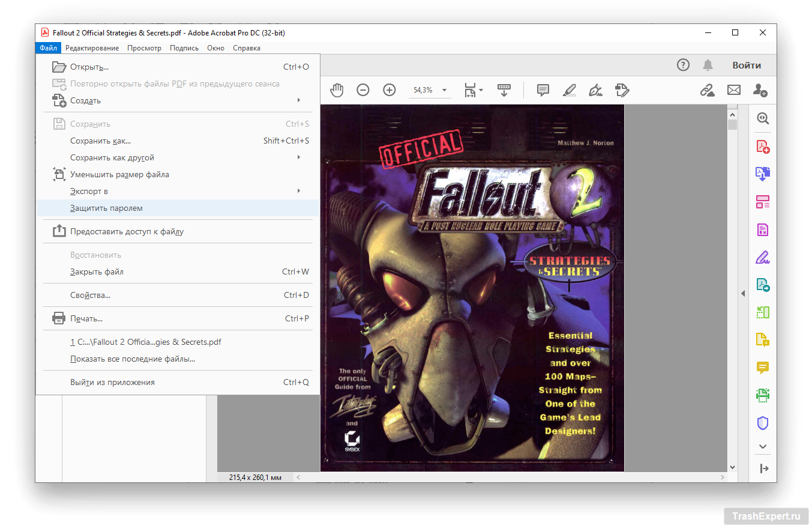Toggle the right panel with the small triangle

743,294
